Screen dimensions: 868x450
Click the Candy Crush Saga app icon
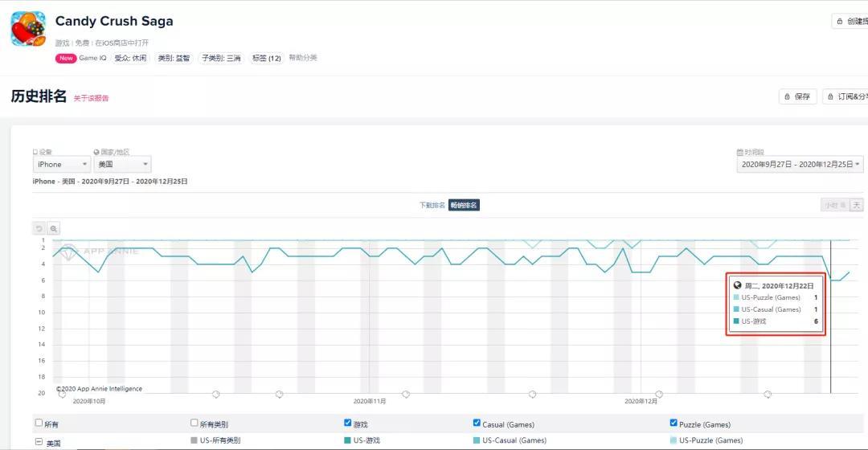tap(28, 29)
